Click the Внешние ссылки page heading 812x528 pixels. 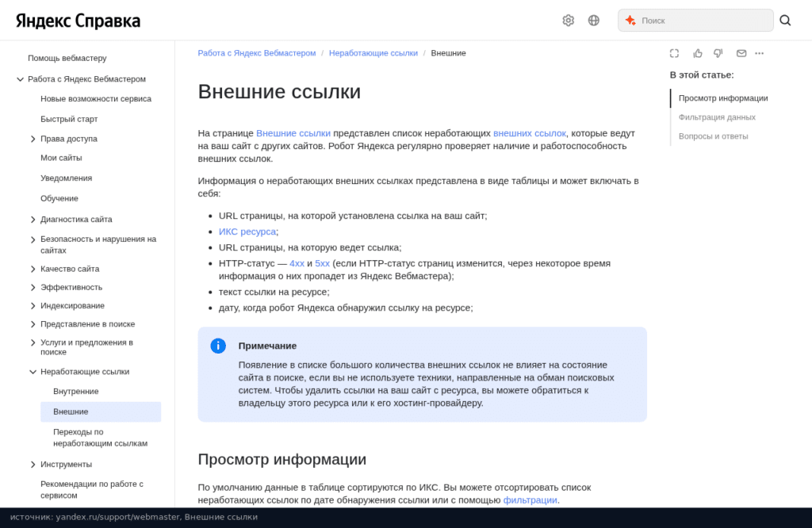(279, 92)
